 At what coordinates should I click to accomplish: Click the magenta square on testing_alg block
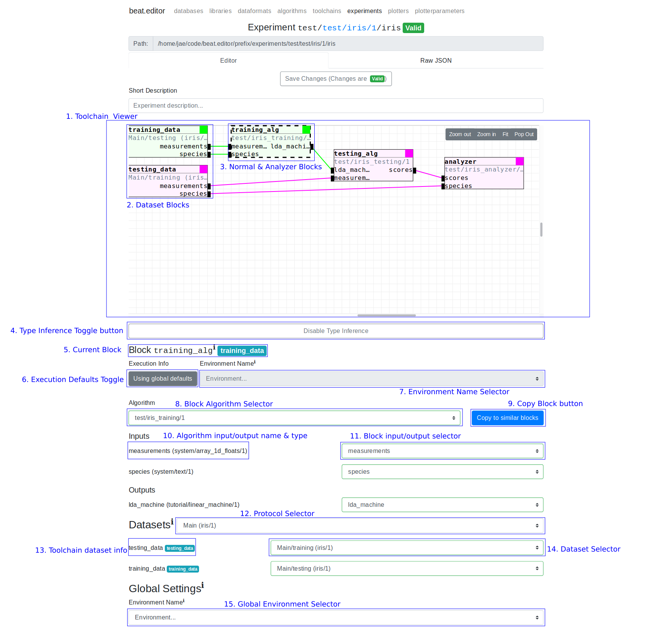point(409,153)
